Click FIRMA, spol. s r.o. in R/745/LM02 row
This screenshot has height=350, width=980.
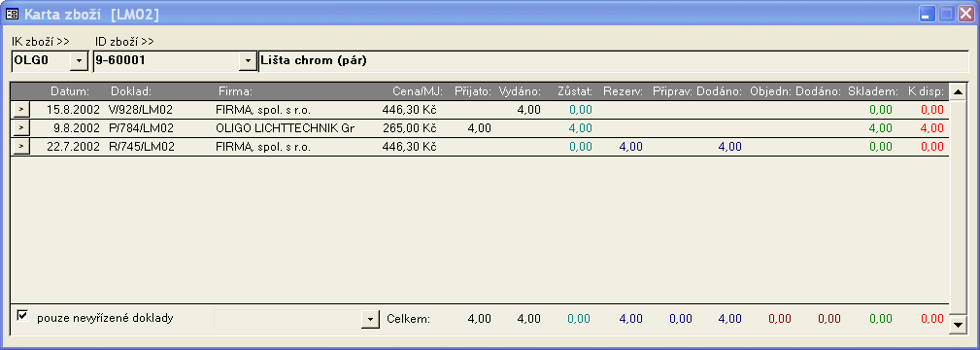coord(262,147)
